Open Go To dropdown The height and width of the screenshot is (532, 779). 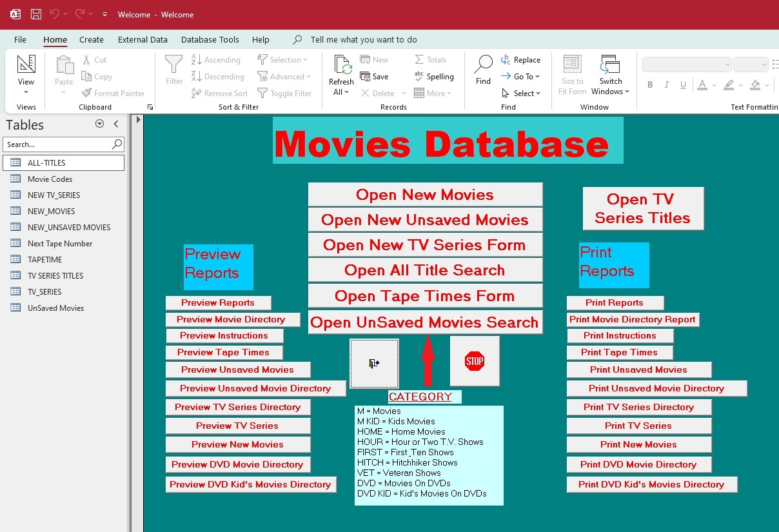point(521,77)
